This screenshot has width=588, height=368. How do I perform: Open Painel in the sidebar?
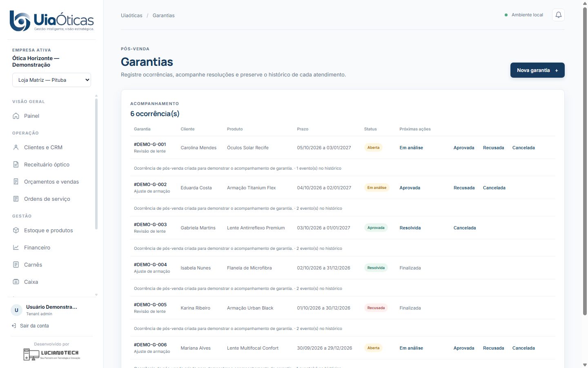coord(51,116)
